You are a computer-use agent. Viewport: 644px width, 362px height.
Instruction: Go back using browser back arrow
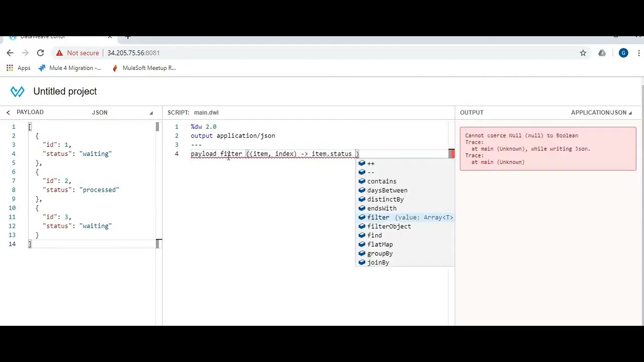tap(10, 53)
